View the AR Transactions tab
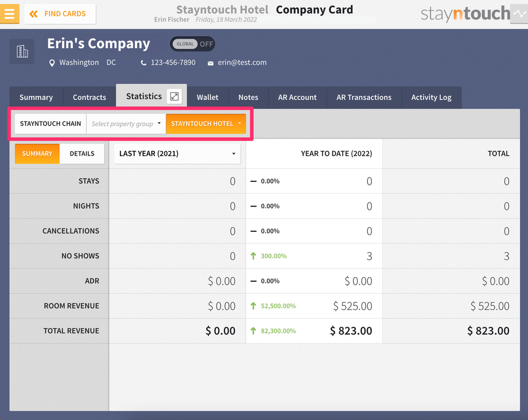 [364, 98]
